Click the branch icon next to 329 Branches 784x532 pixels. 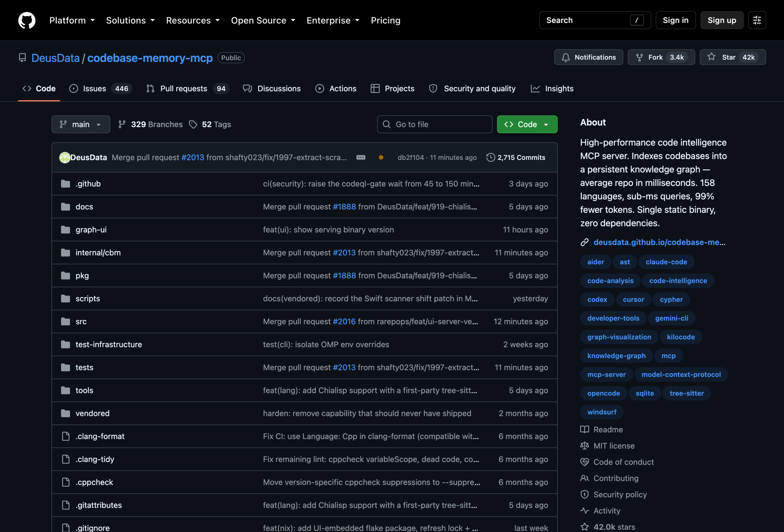tap(122, 124)
